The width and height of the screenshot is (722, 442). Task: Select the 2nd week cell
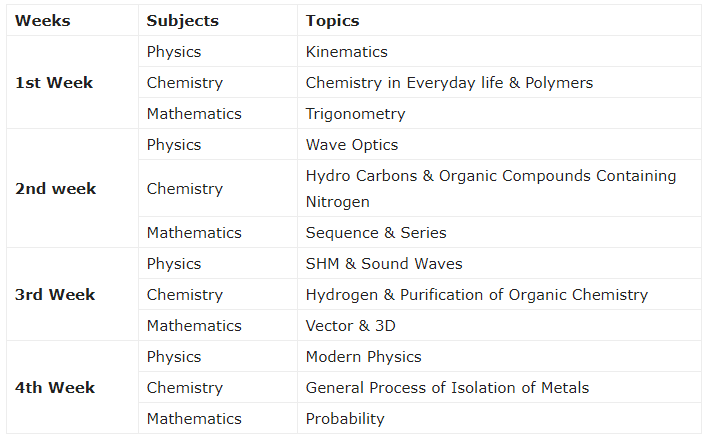pyautogui.click(x=72, y=188)
